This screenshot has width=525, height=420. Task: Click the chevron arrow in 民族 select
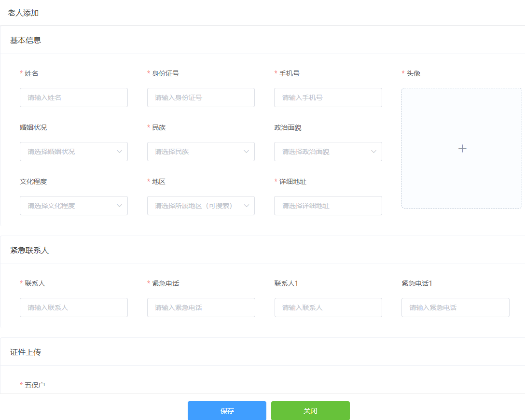point(247,152)
